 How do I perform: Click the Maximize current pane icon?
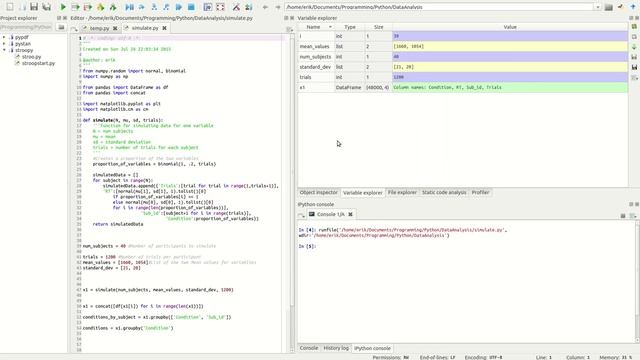click(208, 7)
